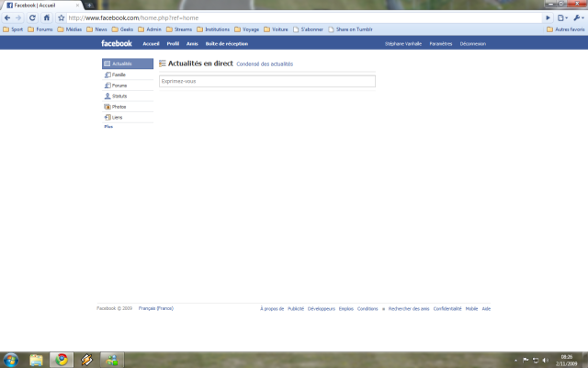Open the Sport bookmarks folder
The width and height of the screenshot is (588, 368).
click(13, 29)
